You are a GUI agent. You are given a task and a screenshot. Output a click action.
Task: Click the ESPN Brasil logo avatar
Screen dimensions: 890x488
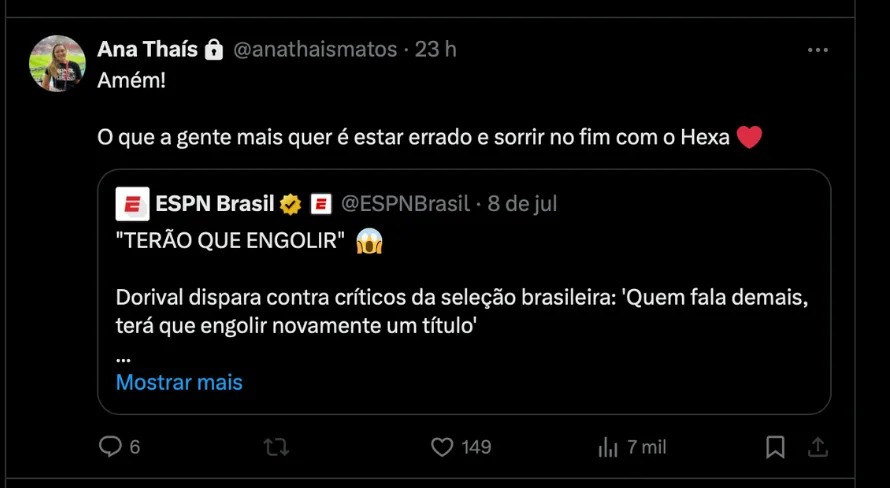(132, 204)
